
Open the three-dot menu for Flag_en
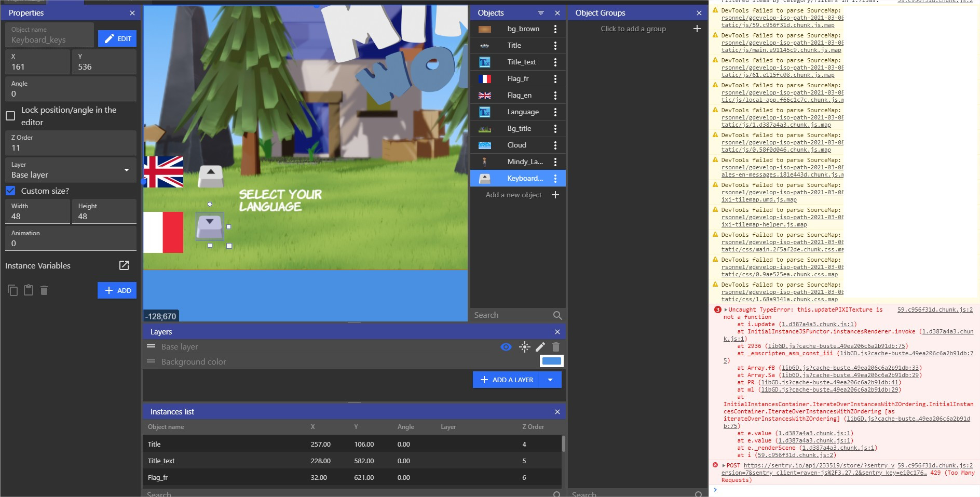555,95
